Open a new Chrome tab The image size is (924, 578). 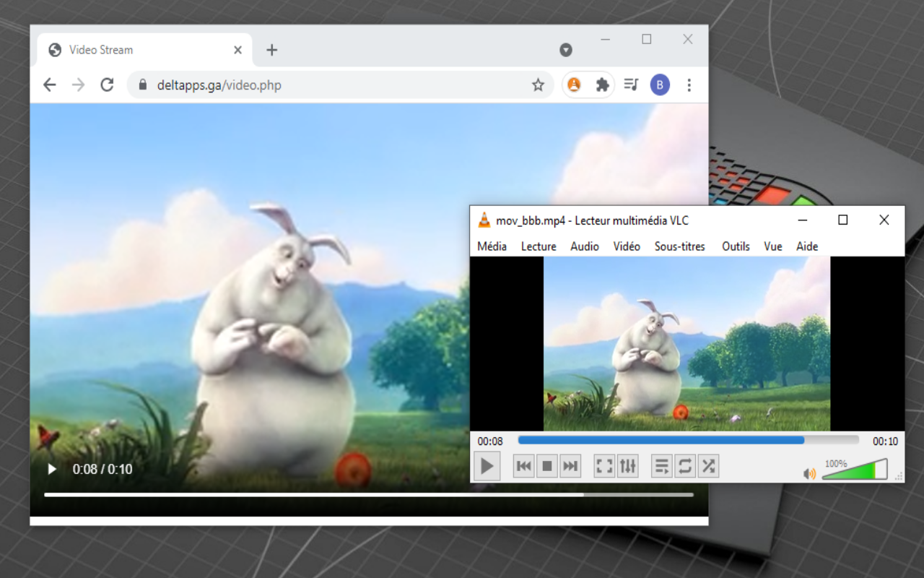point(271,50)
